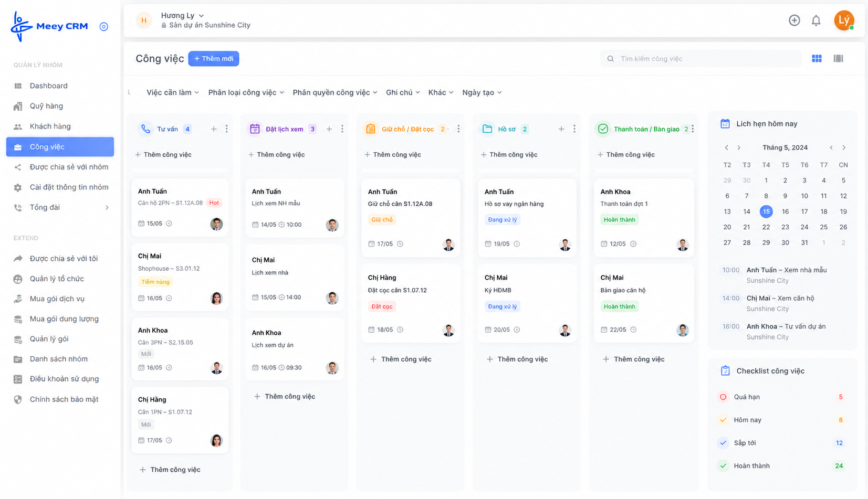Click the Thêm mới button
Screen dimensions: 868x499
214,59
